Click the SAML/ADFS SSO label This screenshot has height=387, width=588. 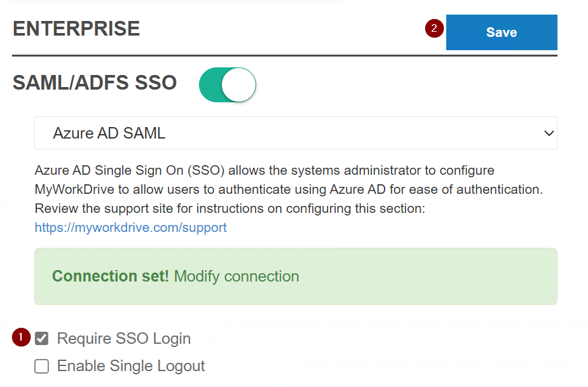pyautogui.click(x=94, y=83)
